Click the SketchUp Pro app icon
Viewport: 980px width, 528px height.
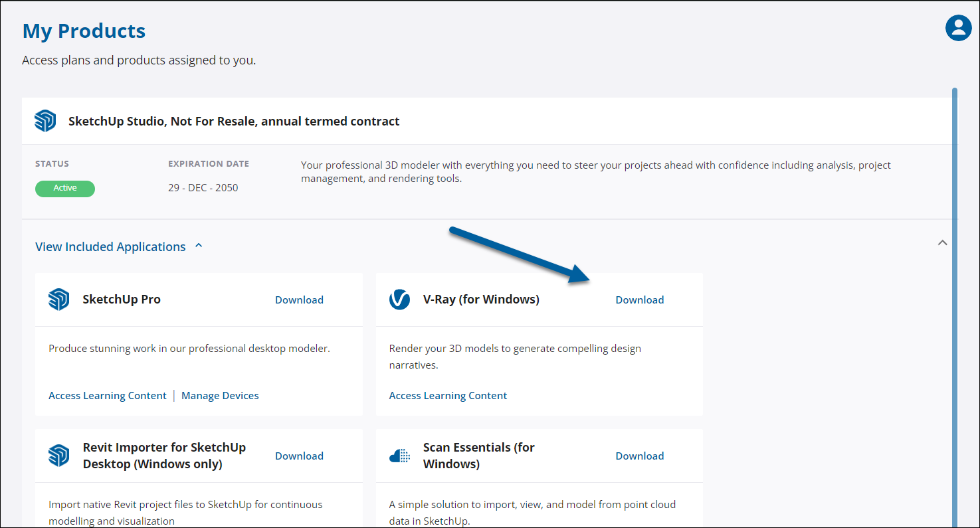click(x=58, y=300)
